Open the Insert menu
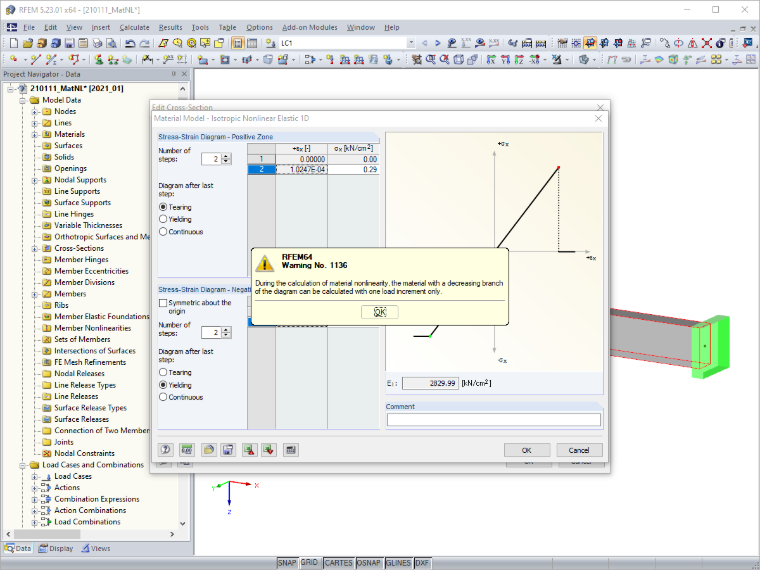Image resolution: width=760 pixels, height=570 pixels. coord(100,28)
